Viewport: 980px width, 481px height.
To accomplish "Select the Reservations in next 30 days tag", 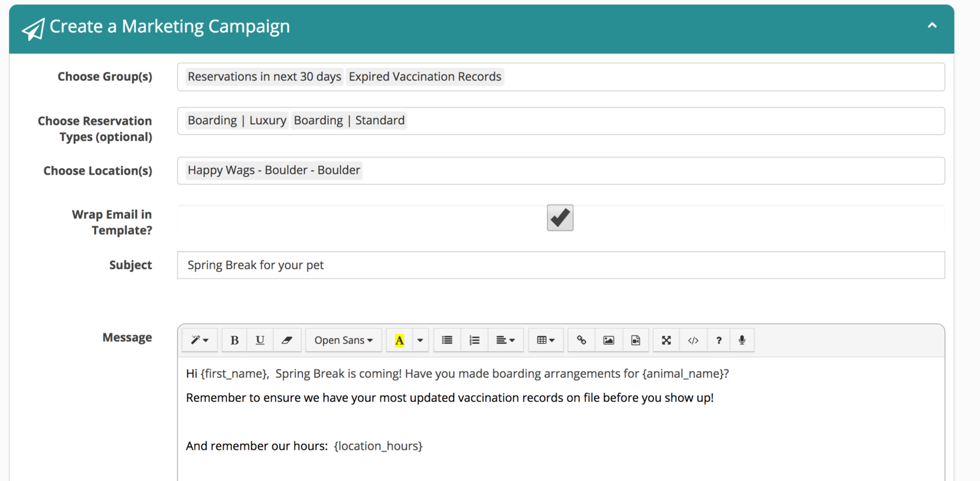I will pos(264,76).
